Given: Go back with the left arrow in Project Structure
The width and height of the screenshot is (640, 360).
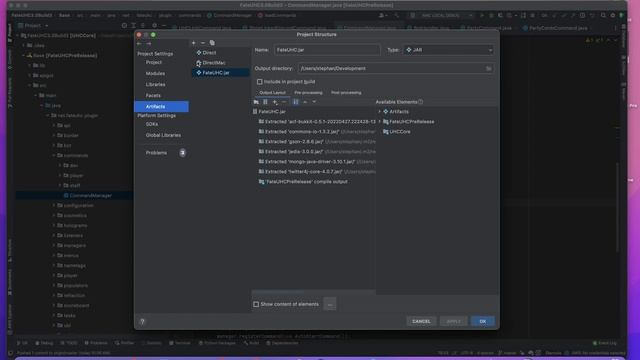Looking at the screenshot, I should [x=139, y=43].
